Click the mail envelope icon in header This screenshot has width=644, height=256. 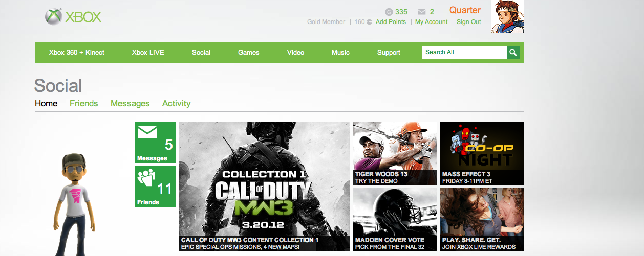tap(422, 12)
